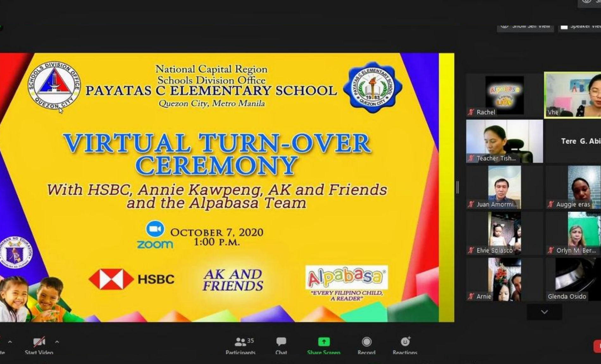This screenshot has height=364, width=601.
Task: Select Vhe's highlighted speaker tile
Action: coord(573,95)
